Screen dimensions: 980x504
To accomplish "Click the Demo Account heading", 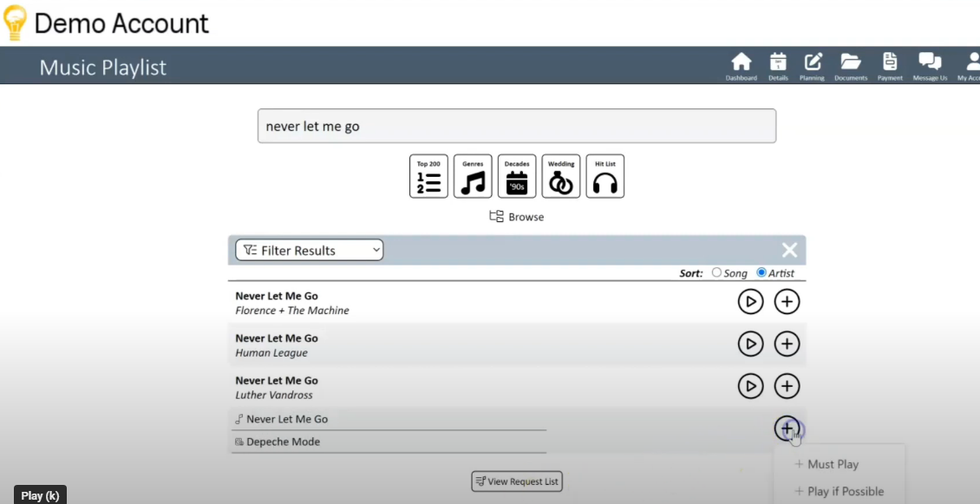I will [x=121, y=23].
